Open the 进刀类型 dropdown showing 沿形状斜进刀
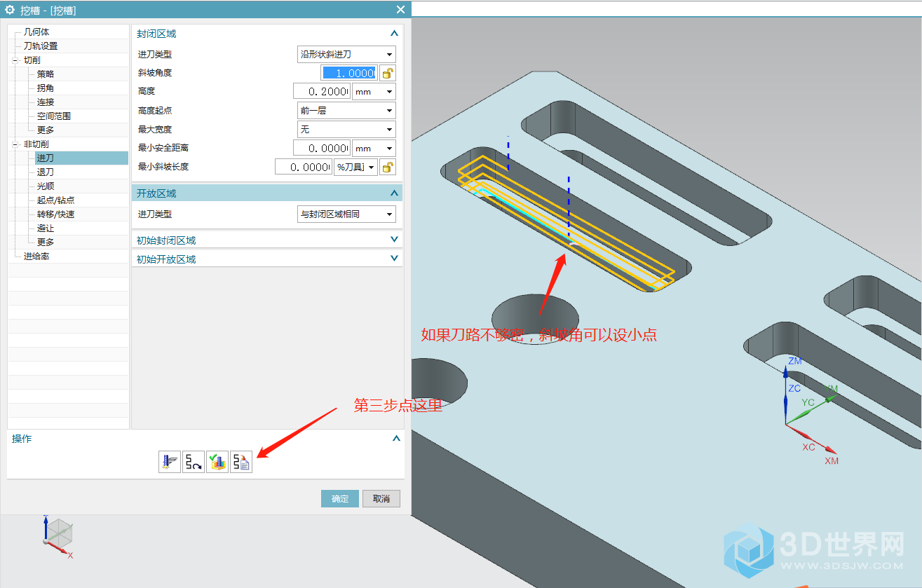 point(346,54)
